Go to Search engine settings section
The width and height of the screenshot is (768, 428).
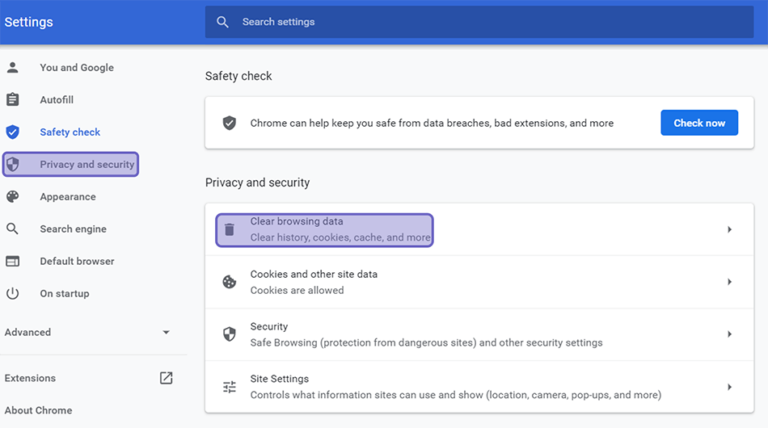(x=73, y=229)
